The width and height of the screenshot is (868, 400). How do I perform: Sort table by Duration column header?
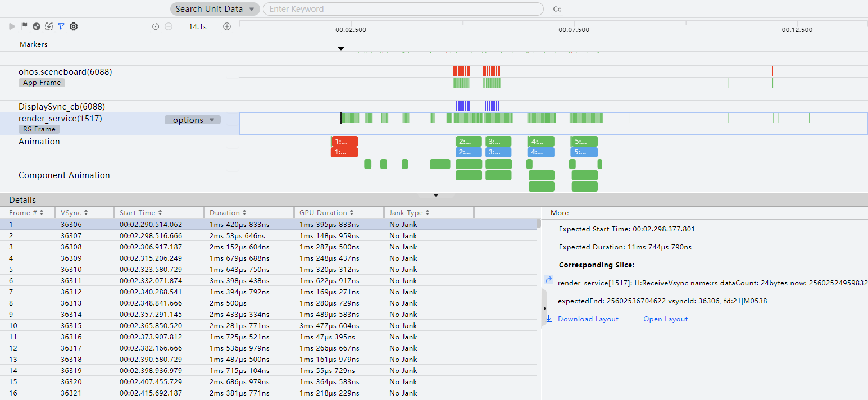[228, 213]
